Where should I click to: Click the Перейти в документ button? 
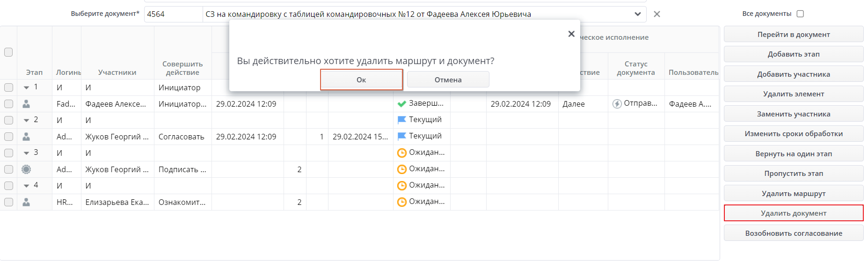coord(794,34)
